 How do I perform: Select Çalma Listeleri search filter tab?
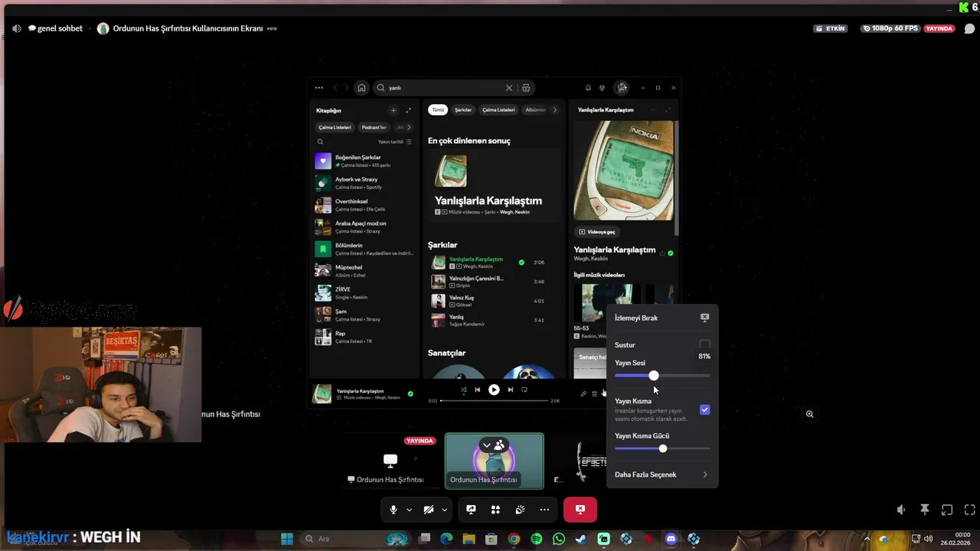[x=498, y=110]
